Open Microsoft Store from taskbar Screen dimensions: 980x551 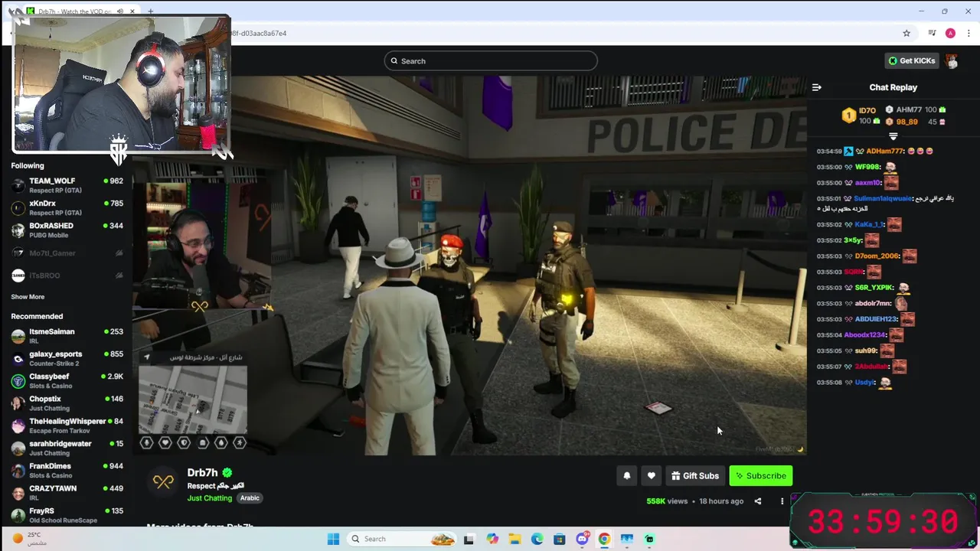pyautogui.click(x=560, y=539)
